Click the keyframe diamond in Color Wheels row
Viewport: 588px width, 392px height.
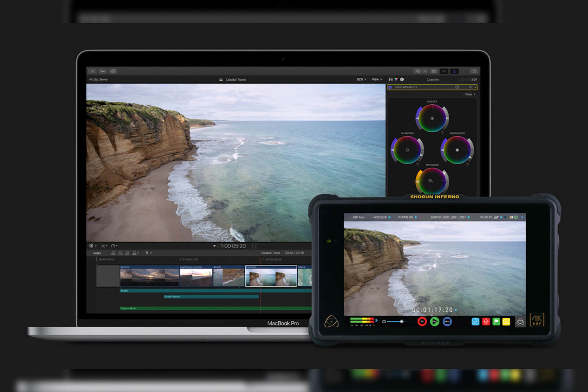[x=470, y=87]
